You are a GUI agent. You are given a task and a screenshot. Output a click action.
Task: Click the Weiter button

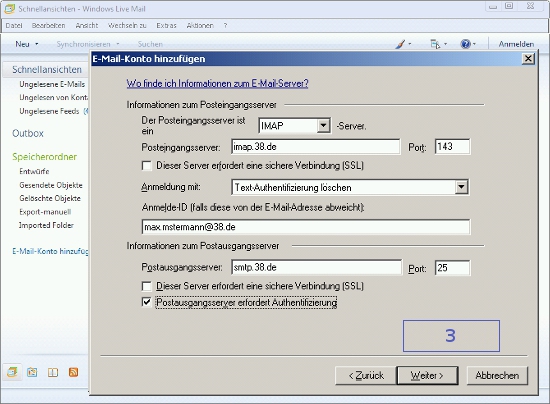click(x=427, y=376)
